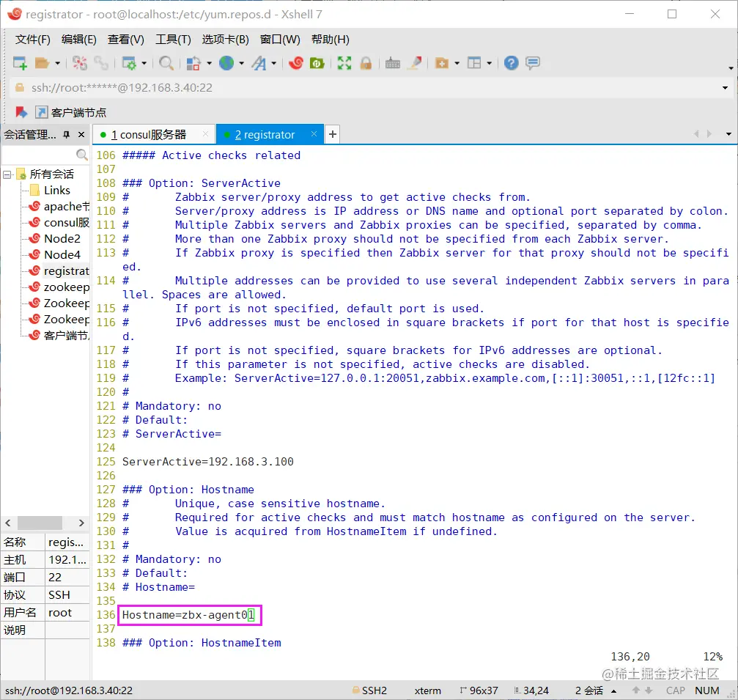The image size is (738, 700).
Task: Open the tab list dropdown arrow
Action: 728,134
